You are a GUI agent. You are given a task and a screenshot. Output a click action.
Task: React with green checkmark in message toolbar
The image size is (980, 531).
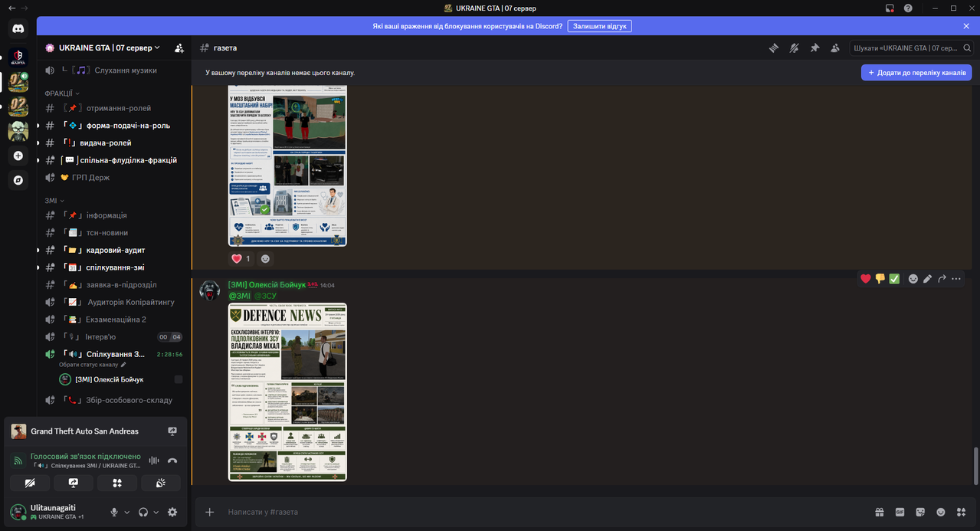pos(894,279)
